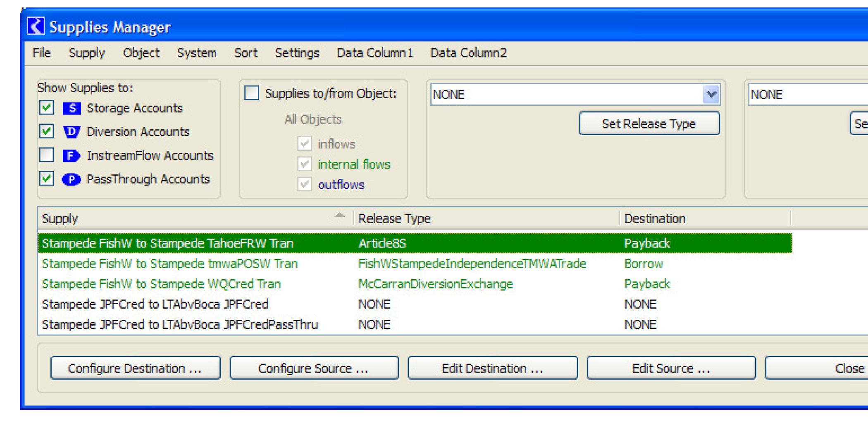Open the Data Column1 menu
Image resolution: width=868 pixels, height=421 pixels.
pos(374,53)
